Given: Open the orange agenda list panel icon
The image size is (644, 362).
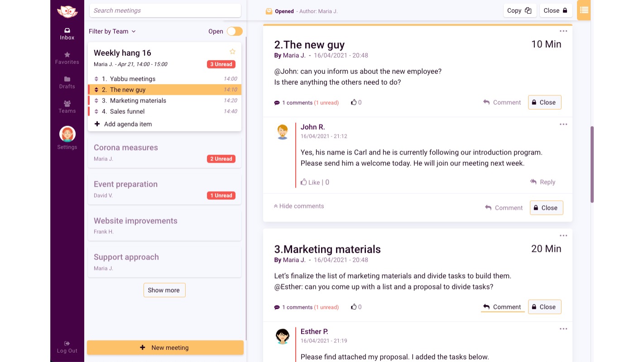Looking at the screenshot, I should 584,10.
